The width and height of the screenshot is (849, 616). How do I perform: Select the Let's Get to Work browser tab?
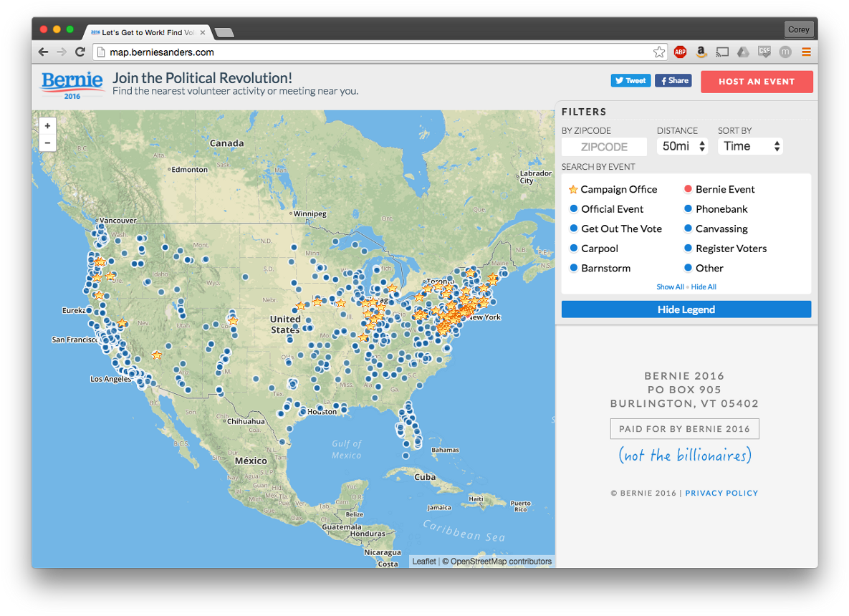[146, 32]
